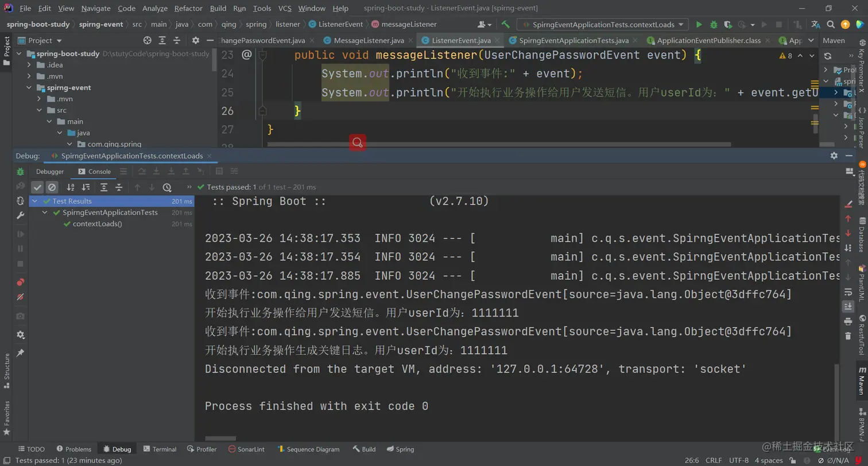Collapse SpirngEventApplicationTests result node
This screenshot has height=466, width=868.
click(45, 213)
